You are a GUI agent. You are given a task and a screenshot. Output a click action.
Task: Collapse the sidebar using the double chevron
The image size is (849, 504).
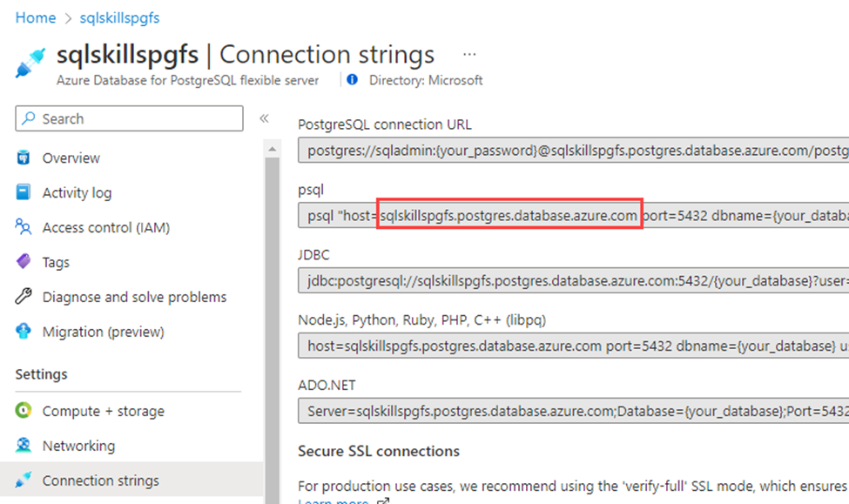[x=264, y=118]
